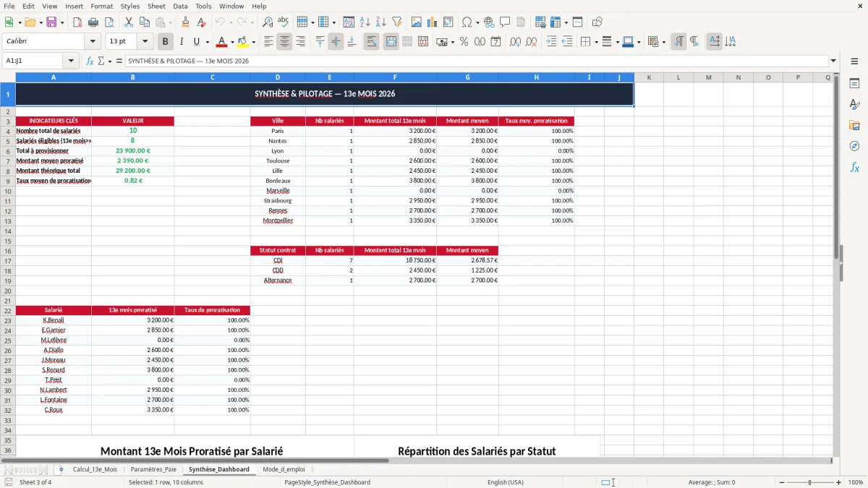Expand Name Box dropdown

point(71,61)
